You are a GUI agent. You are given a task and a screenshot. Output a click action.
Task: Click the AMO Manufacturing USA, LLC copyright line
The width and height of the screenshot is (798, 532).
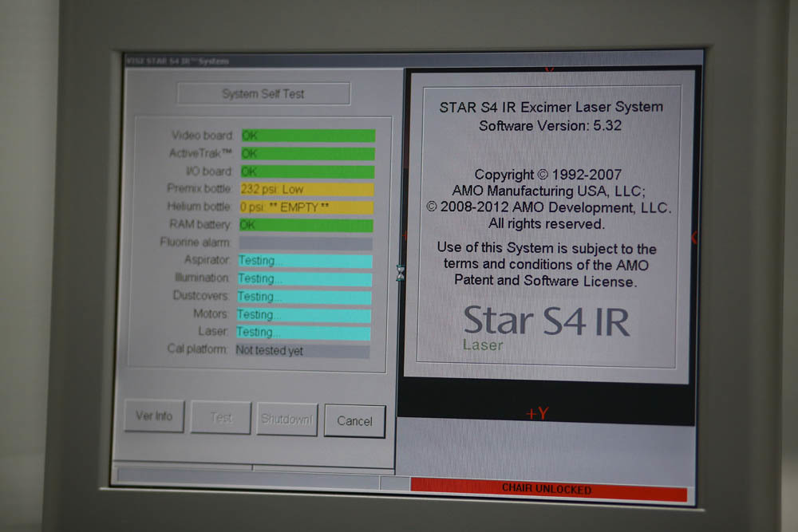point(549,191)
